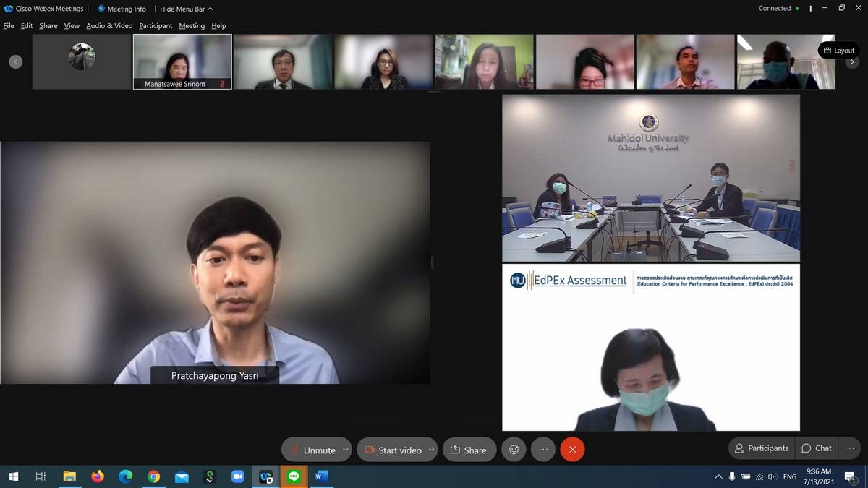The image size is (868, 488).
Task: Unmute the microphone
Action: pos(312,450)
